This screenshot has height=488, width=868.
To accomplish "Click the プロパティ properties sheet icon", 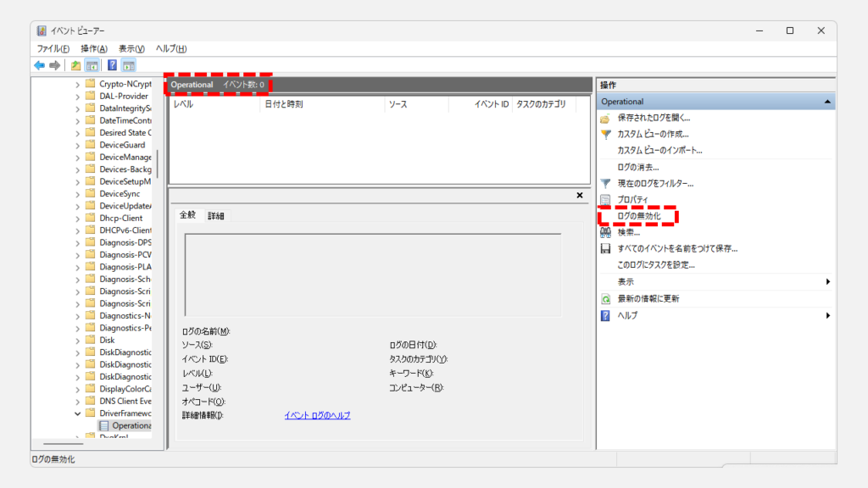I will pos(605,199).
